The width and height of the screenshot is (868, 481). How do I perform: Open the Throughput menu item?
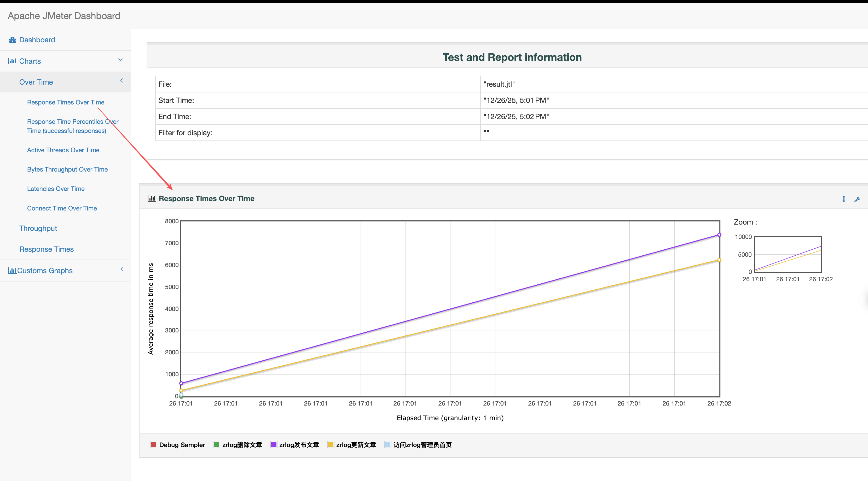[38, 228]
